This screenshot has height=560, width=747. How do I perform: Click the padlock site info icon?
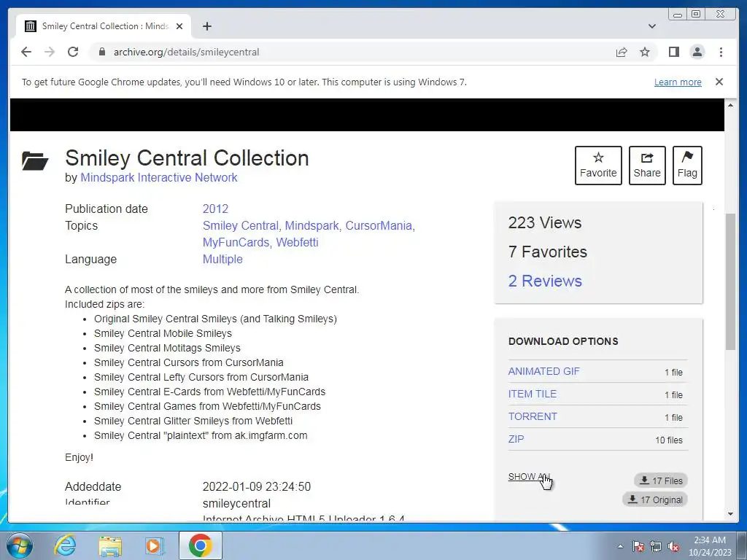click(101, 52)
